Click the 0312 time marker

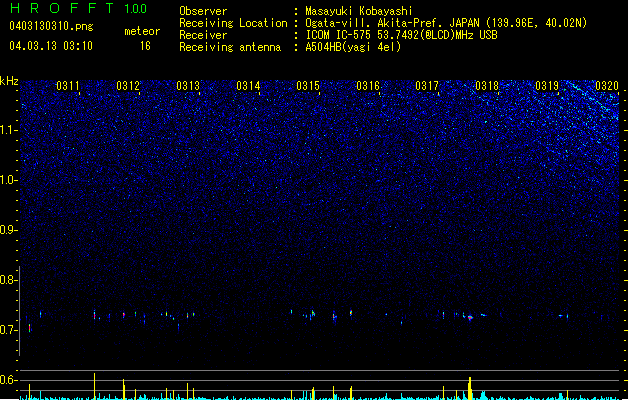(128, 86)
